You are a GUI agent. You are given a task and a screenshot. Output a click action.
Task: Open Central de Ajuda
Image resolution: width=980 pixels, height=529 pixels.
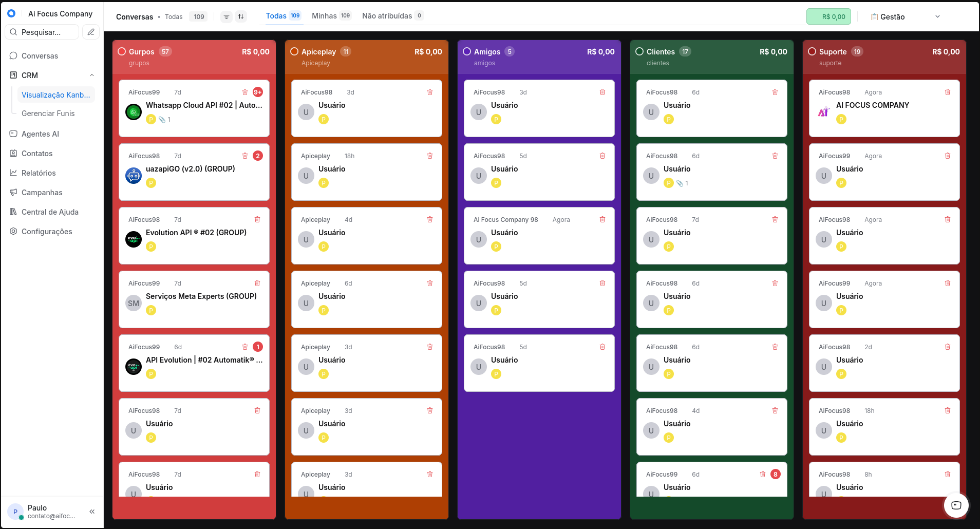[49, 212]
